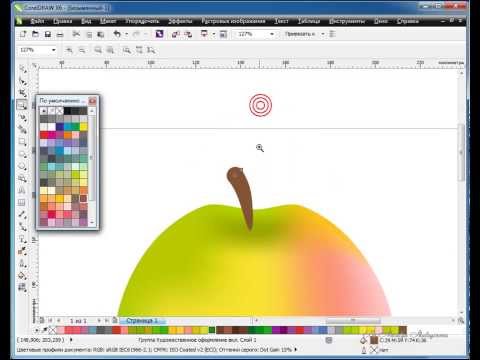Click the Import toolbar icon
The width and height of the screenshot is (480, 360).
[176, 34]
